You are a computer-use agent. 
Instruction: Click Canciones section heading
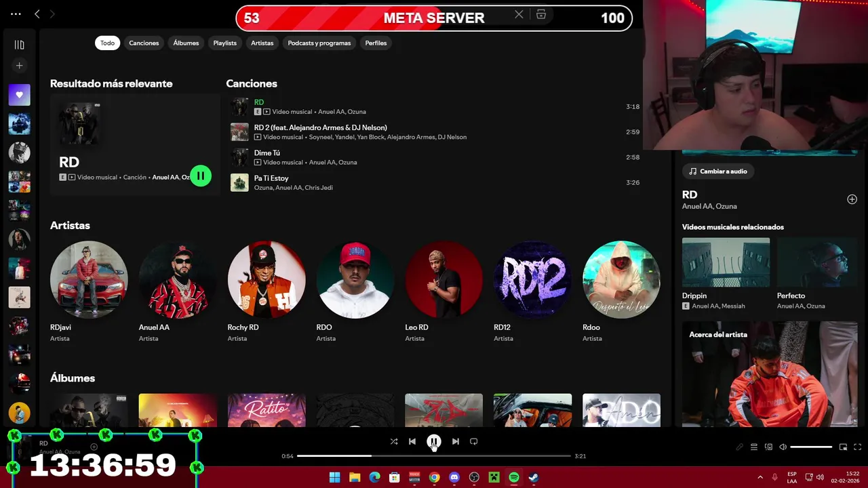pyautogui.click(x=252, y=83)
